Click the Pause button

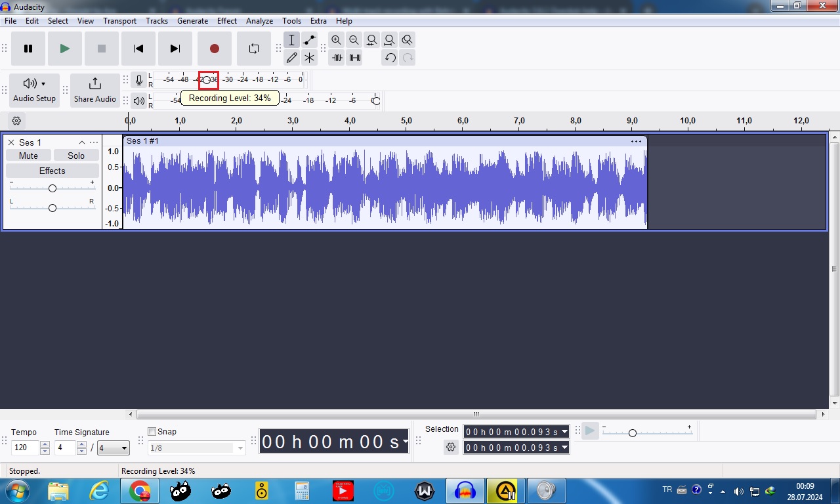pyautogui.click(x=28, y=49)
